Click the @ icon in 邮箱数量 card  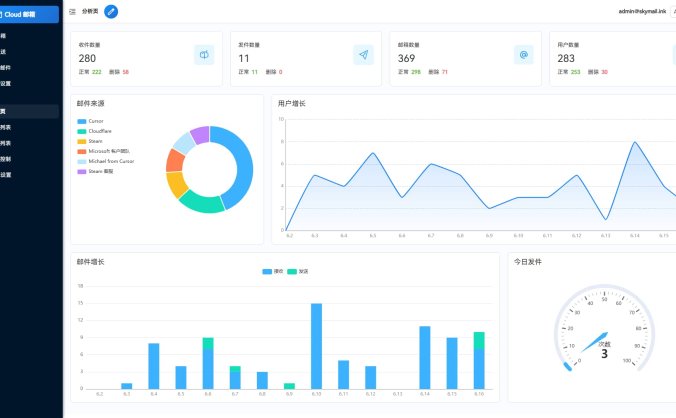[523, 55]
